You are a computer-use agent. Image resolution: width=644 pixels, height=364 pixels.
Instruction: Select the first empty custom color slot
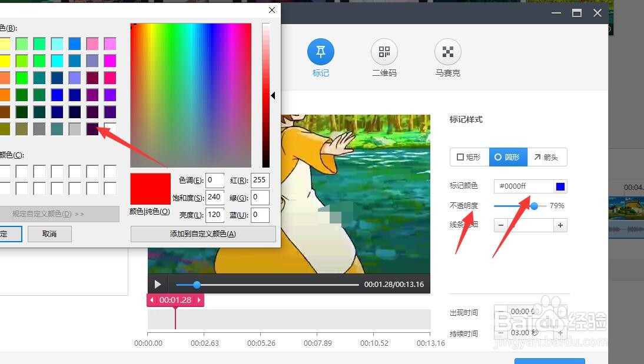[4, 172]
